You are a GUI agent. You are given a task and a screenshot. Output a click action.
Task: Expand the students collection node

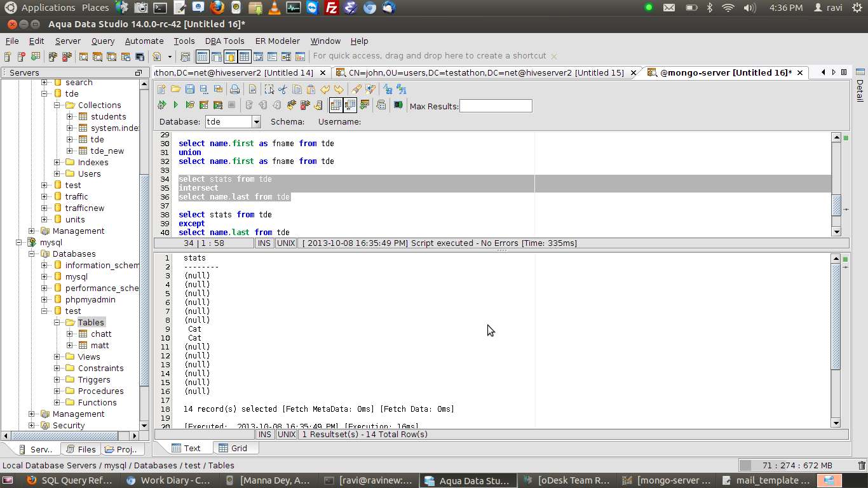71,116
